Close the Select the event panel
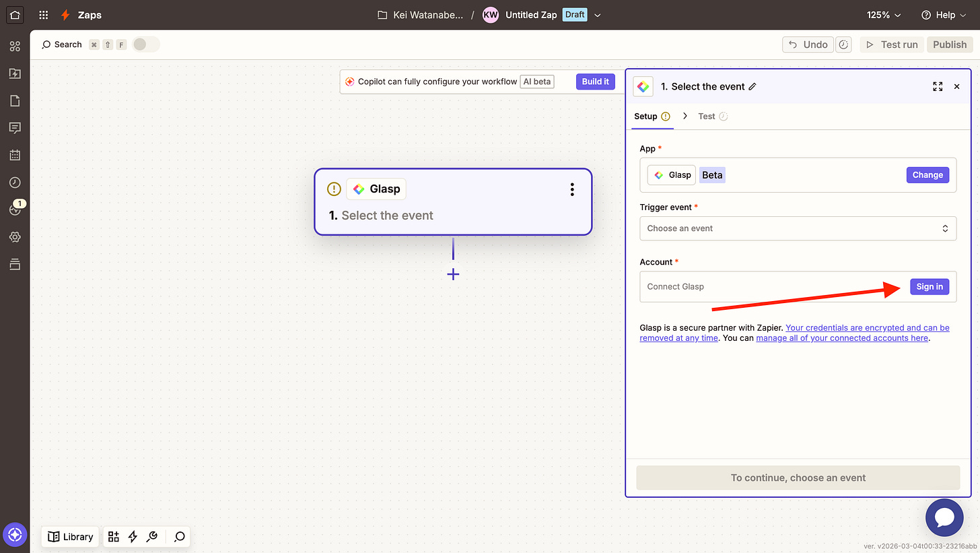 click(x=956, y=86)
